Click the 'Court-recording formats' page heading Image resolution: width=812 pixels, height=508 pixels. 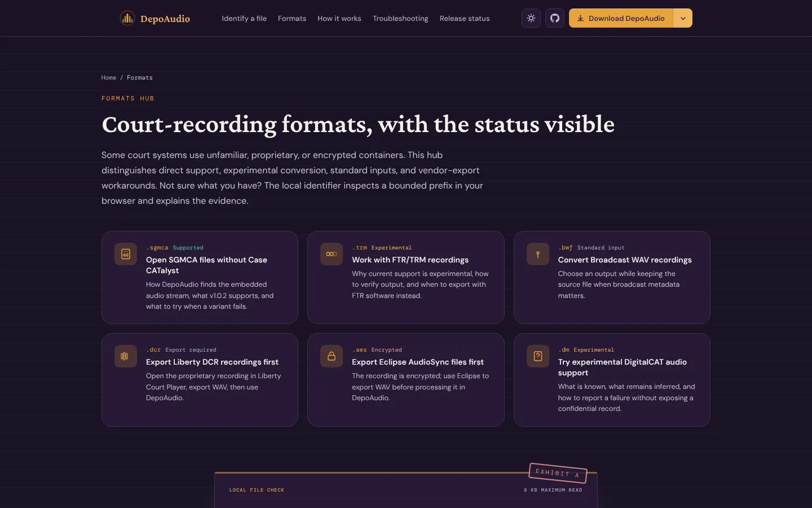(x=358, y=125)
